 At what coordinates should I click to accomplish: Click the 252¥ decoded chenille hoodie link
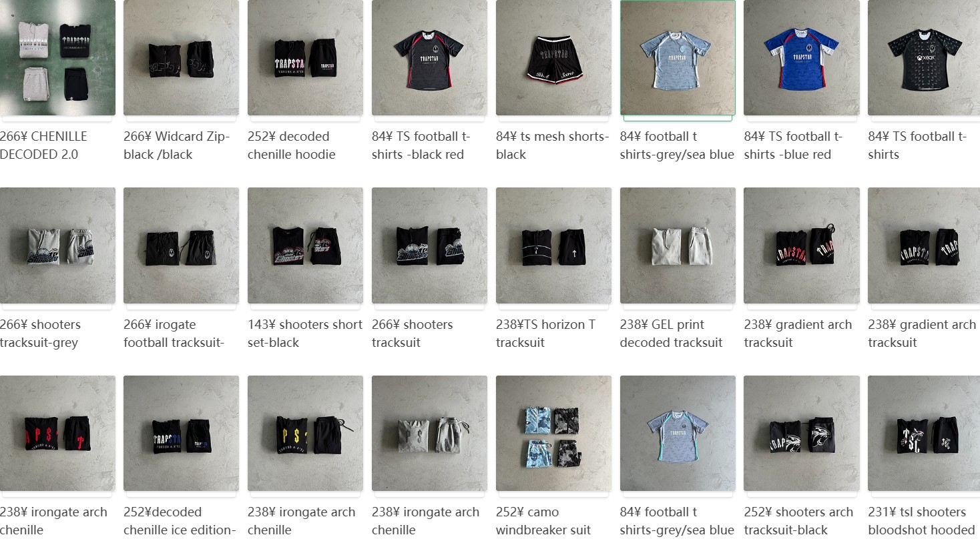[x=292, y=145]
